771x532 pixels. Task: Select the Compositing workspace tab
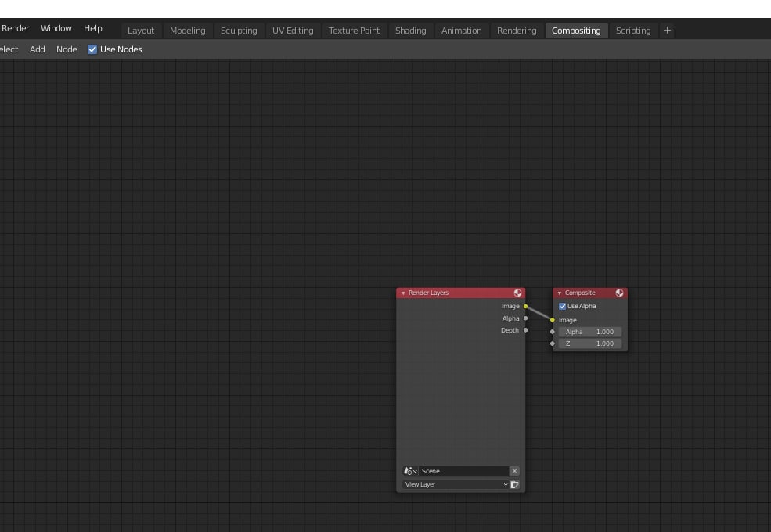576,31
